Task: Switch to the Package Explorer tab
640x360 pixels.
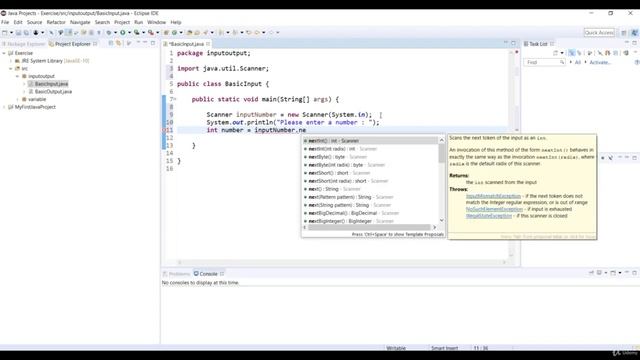Action: click(24, 44)
